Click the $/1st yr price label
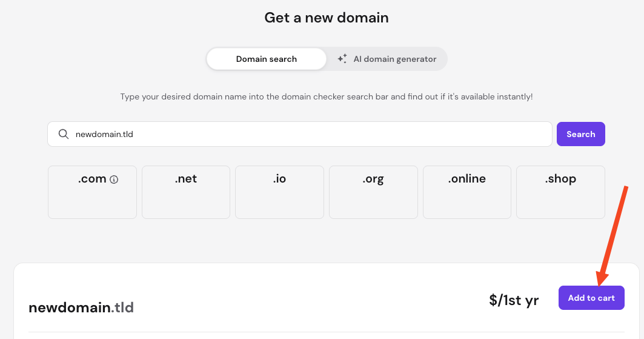Image resolution: width=644 pixels, height=339 pixels. pos(514,300)
